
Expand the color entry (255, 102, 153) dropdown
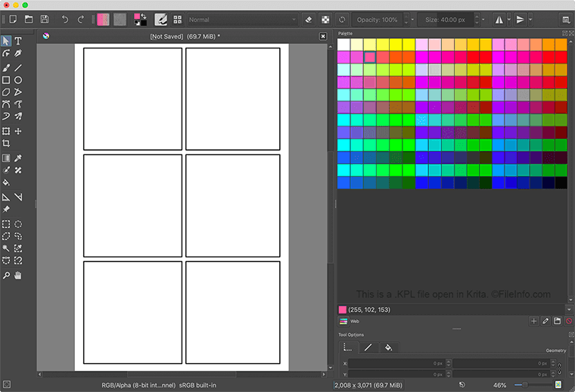(569, 310)
